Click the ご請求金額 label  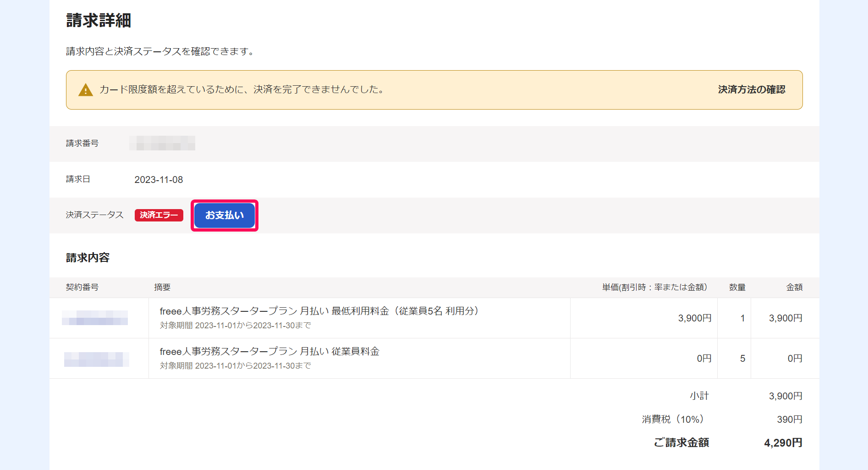tap(681, 442)
